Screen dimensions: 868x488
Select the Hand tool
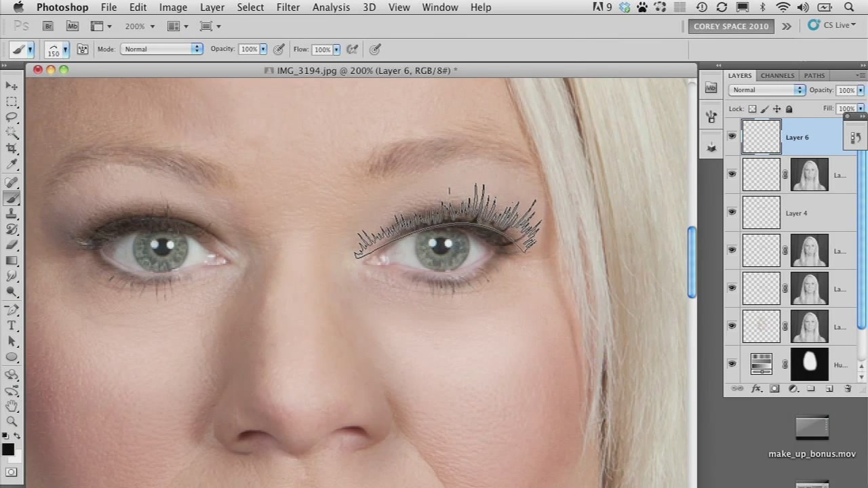pyautogui.click(x=12, y=406)
